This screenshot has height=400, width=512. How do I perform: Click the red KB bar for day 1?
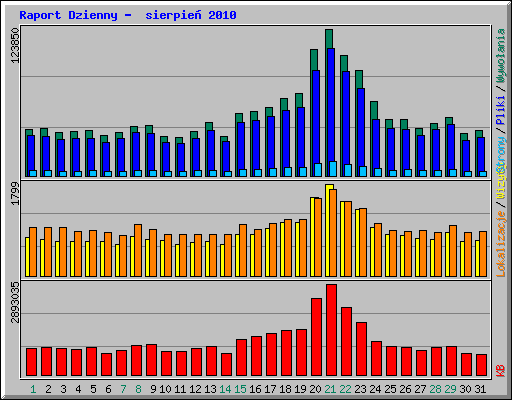tap(31, 362)
